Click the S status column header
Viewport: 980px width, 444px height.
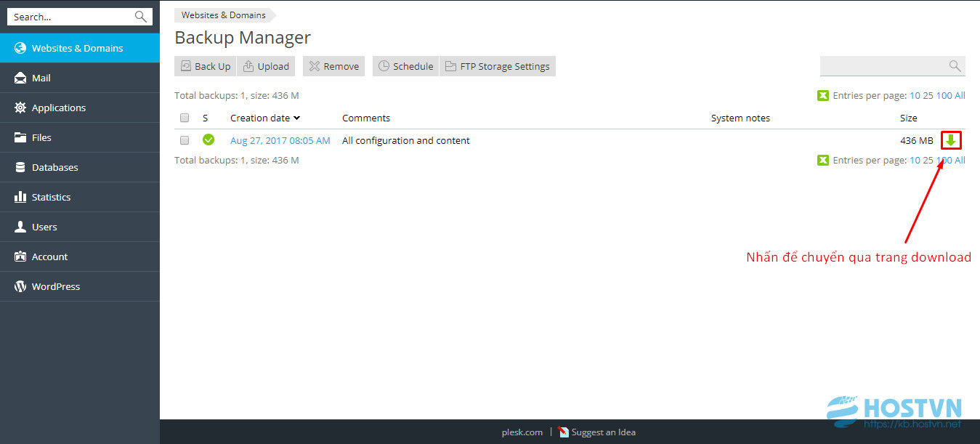tap(206, 118)
